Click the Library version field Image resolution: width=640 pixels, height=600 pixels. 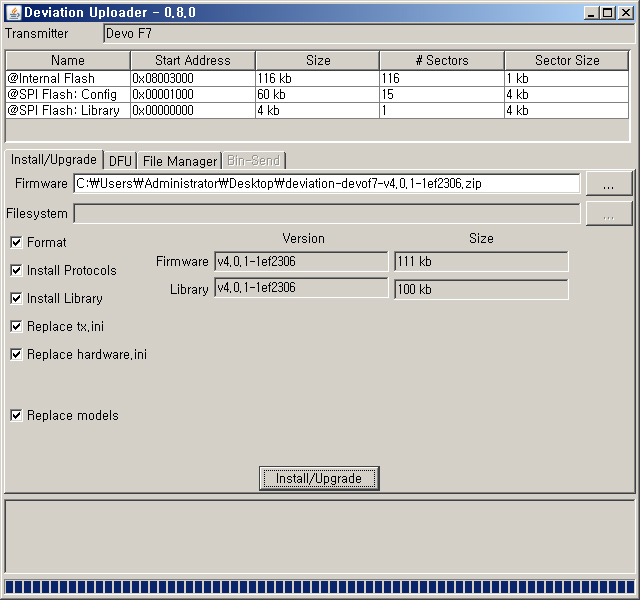(x=301, y=288)
